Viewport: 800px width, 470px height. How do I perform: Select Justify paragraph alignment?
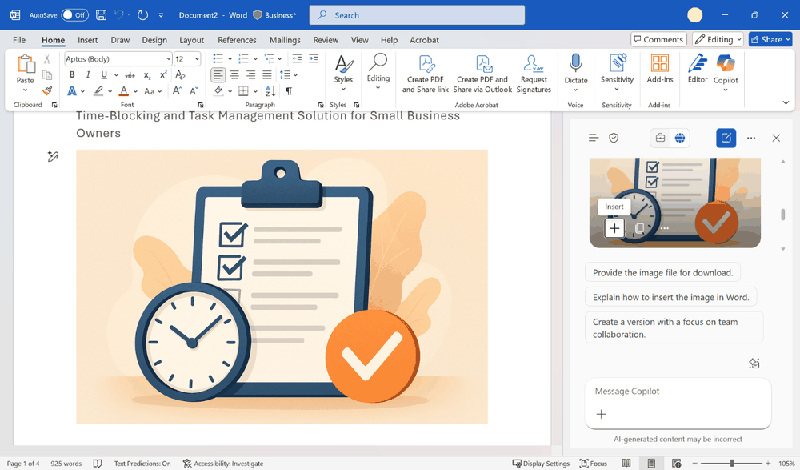tap(267, 75)
